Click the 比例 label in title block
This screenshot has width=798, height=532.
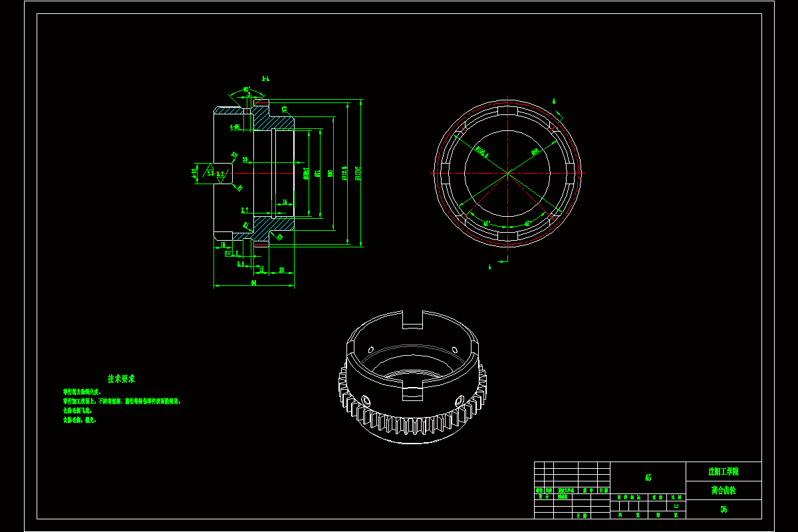pos(676,497)
